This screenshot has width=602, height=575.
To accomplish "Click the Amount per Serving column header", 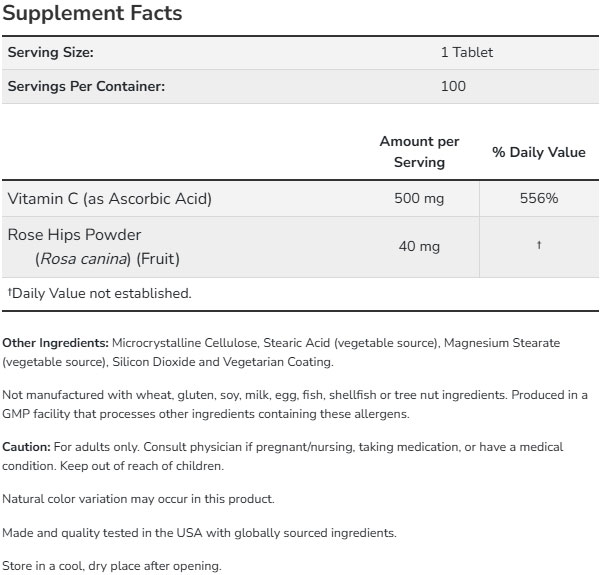I will (x=419, y=152).
